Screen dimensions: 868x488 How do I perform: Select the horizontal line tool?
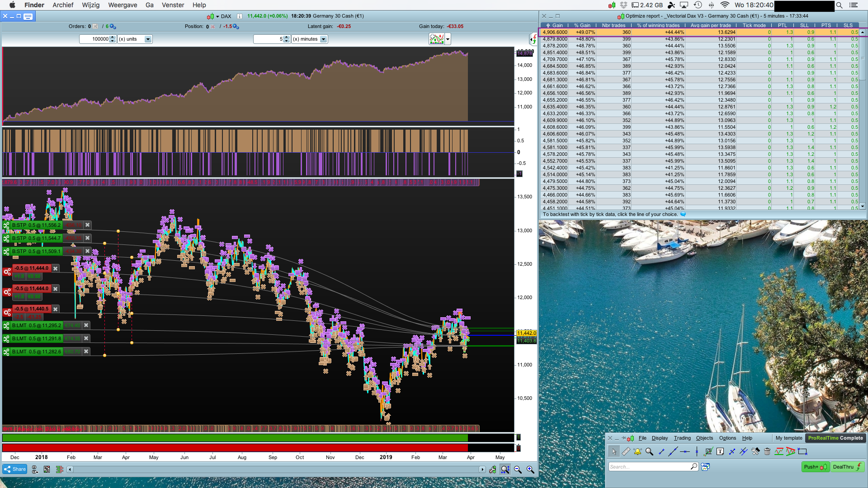685,451
